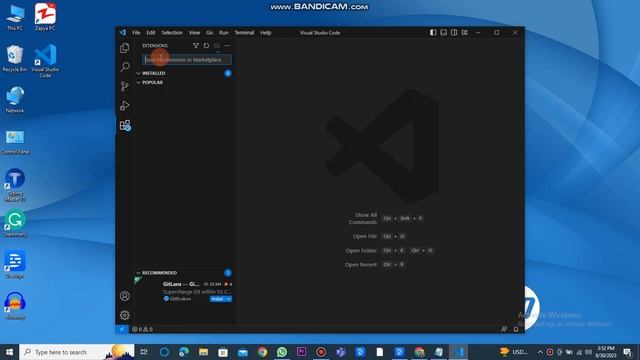Open File Explorer from the taskbar
Image resolution: width=640 pixels, height=360 pixels.
pyautogui.click(x=203, y=352)
